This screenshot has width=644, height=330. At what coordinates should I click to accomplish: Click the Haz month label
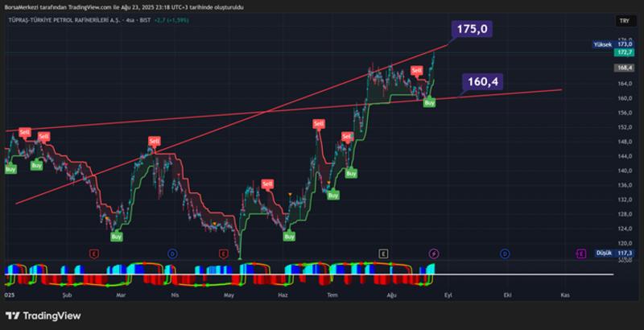tap(283, 295)
